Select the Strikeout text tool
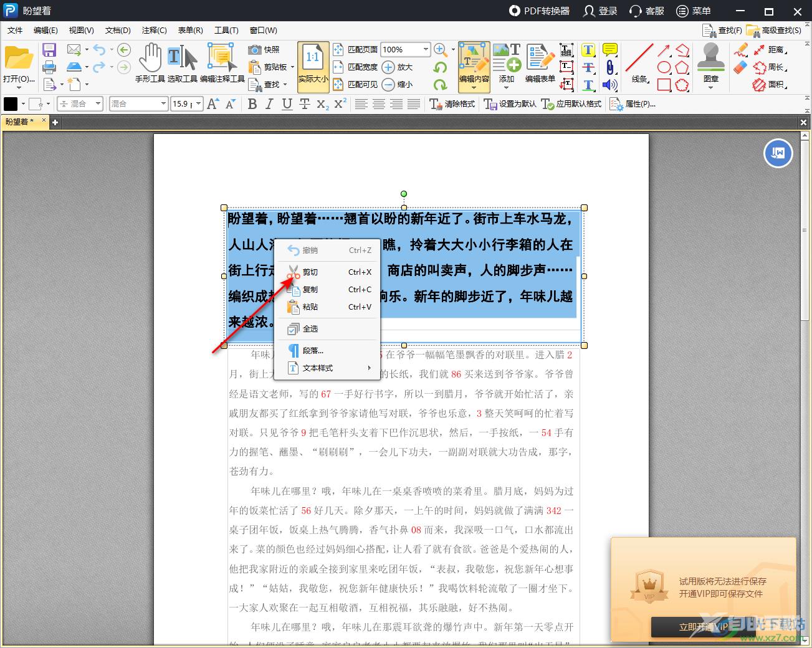The width and height of the screenshot is (812, 648). pos(588,67)
